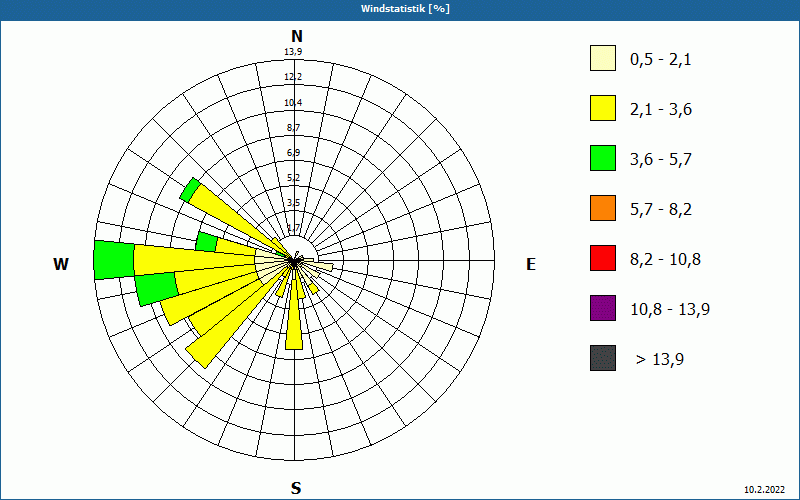Click the 12,2 radial axis label

(x=293, y=77)
